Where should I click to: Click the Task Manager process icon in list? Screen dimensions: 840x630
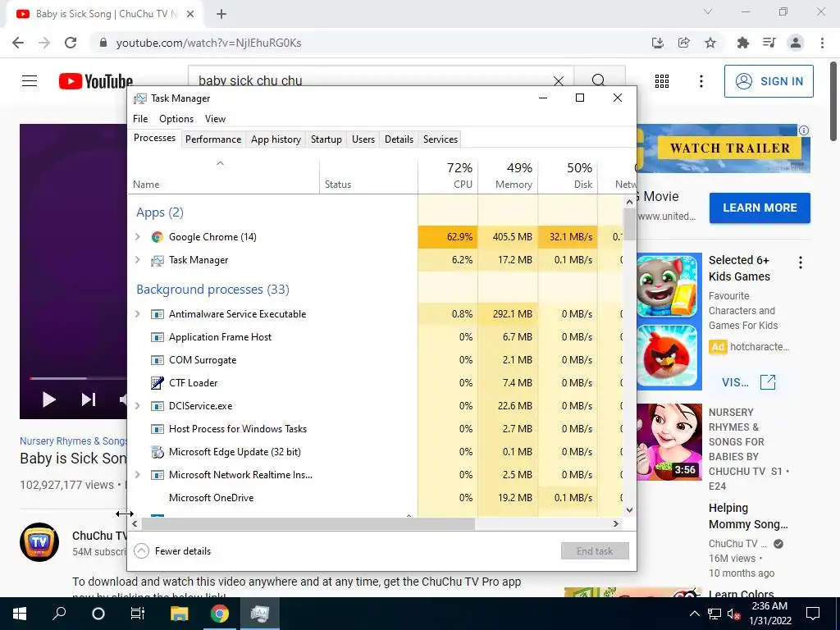tap(157, 260)
